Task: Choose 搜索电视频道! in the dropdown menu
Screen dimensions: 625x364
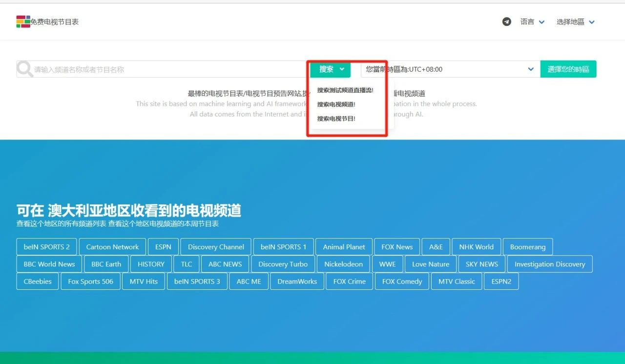Action: 336,104
